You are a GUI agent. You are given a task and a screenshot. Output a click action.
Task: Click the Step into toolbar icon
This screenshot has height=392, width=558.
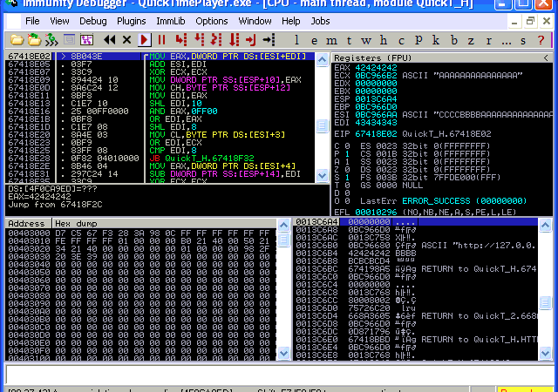tap(181, 39)
